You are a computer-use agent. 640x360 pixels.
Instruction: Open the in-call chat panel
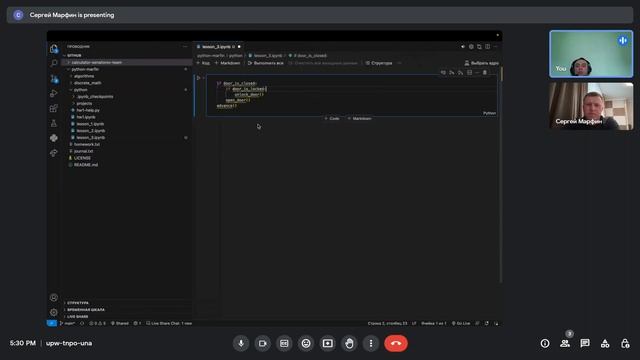tap(585, 343)
